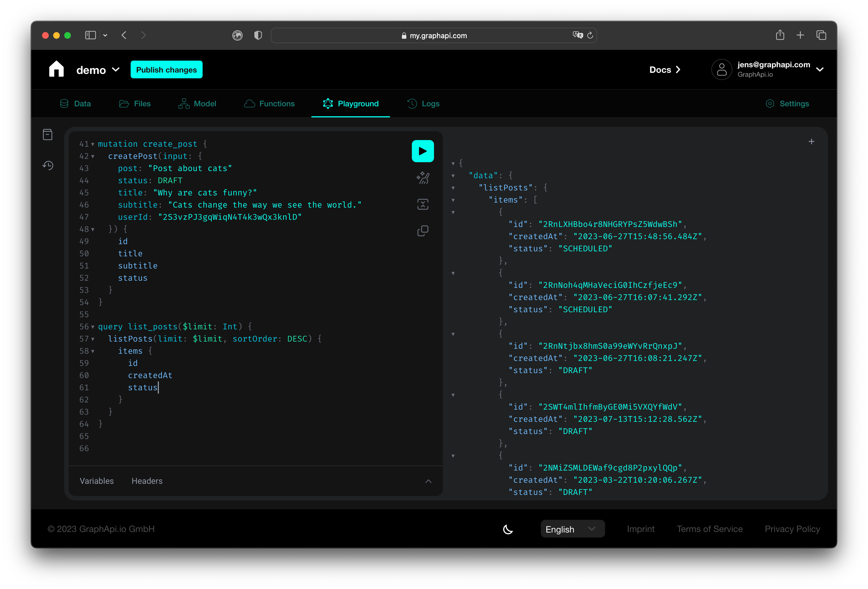Switch to the Model tab
This screenshot has height=589, width=868.
(x=197, y=104)
